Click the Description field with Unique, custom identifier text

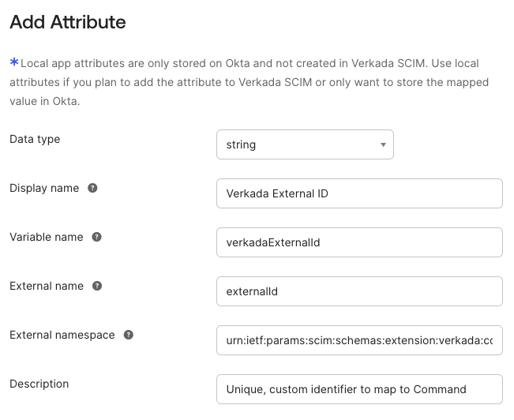pos(358,389)
